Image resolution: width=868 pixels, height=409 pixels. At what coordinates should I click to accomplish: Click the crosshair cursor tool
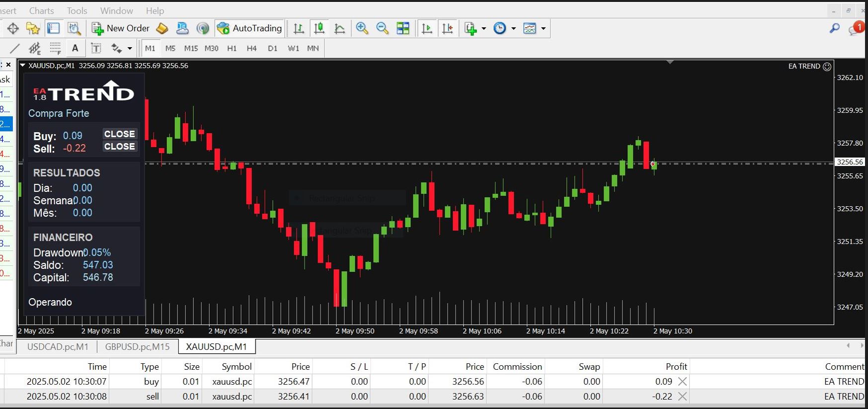[x=13, y=28]
